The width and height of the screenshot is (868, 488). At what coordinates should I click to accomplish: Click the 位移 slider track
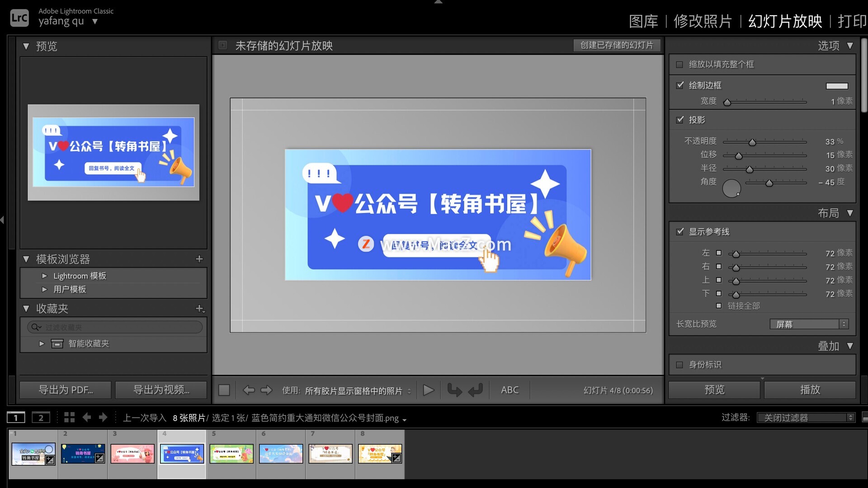(765, 155)
